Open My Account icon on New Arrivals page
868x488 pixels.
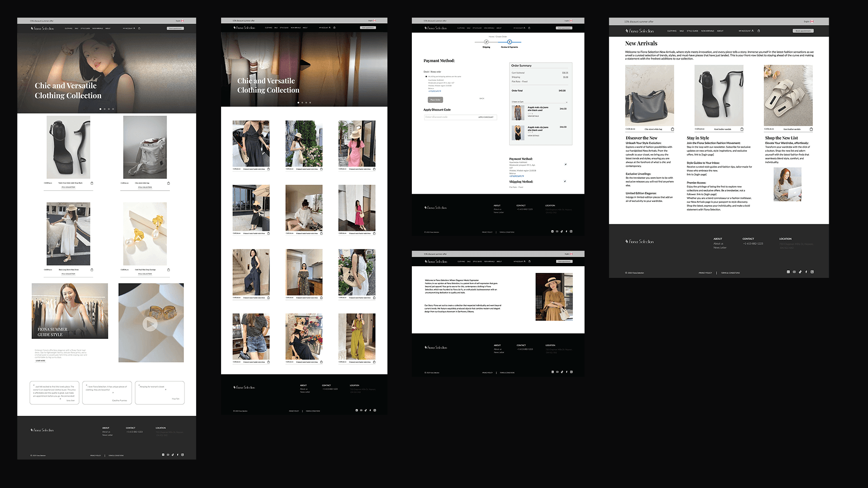click(752, 31)
